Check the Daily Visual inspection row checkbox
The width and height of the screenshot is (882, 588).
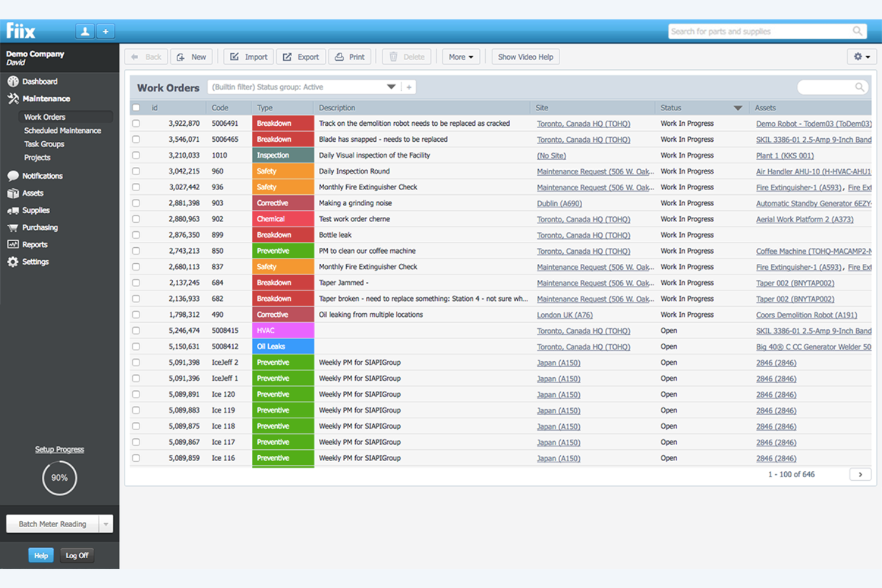pyautogui.click(x=136, y=155)
